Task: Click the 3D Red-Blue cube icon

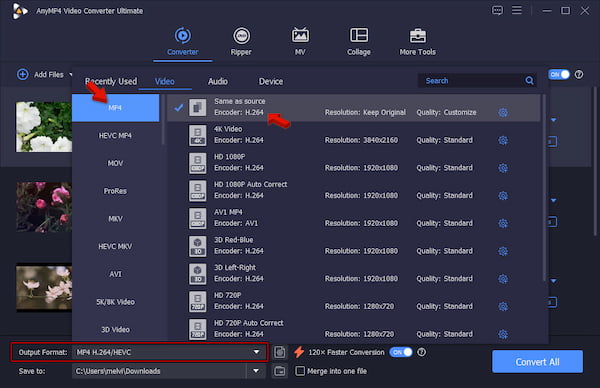Action: (x=197, y=246)
